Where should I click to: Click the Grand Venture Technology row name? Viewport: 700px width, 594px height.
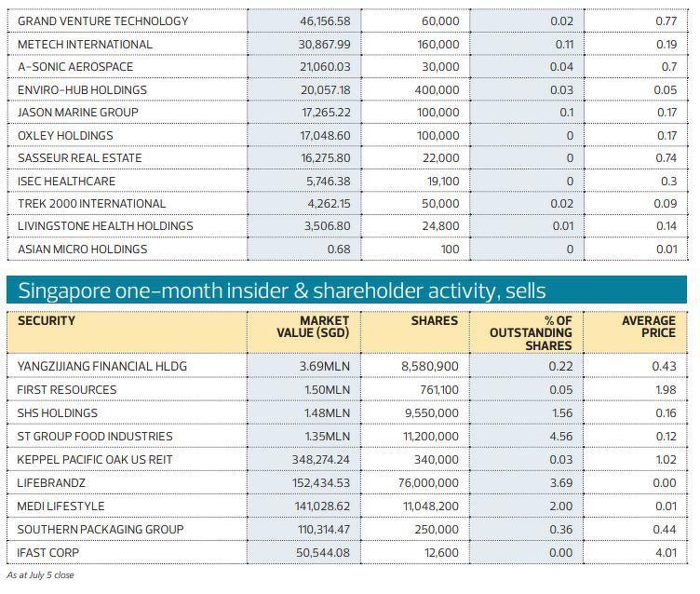click(x=102, y=20)
